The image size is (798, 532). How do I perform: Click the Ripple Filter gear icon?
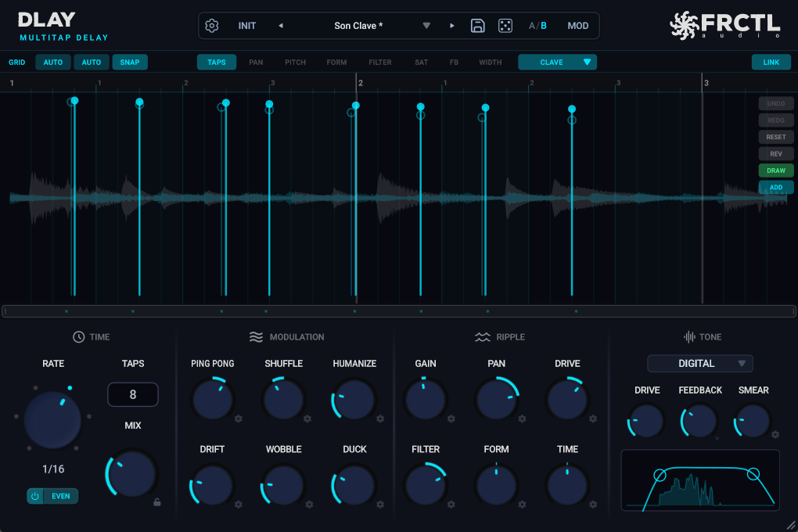point(451,505)
